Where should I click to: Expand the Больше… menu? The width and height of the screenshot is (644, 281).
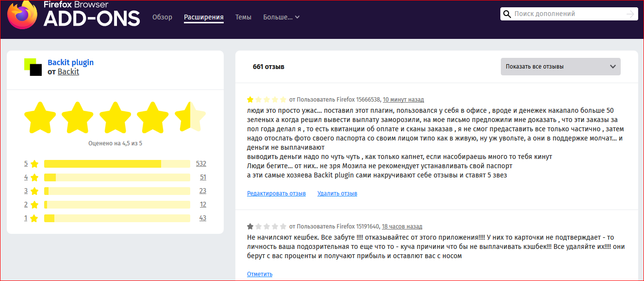click(281, 17)
